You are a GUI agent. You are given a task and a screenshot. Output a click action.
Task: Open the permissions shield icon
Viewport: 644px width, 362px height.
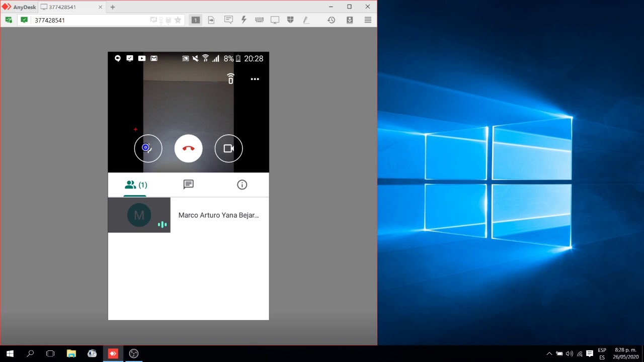290,20
